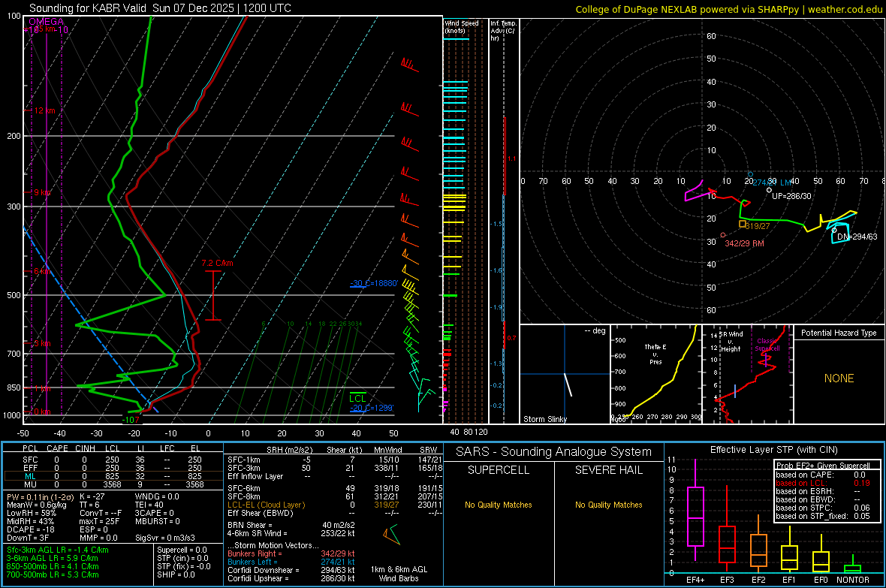Click the Bunkers Left = storm motion label
Screen dimensions: 886x588
252,562
